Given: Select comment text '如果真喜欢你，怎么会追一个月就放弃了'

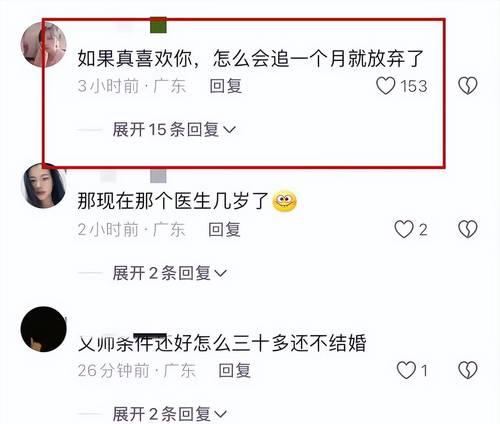Looking at the screenshot, I should (250, 59).
